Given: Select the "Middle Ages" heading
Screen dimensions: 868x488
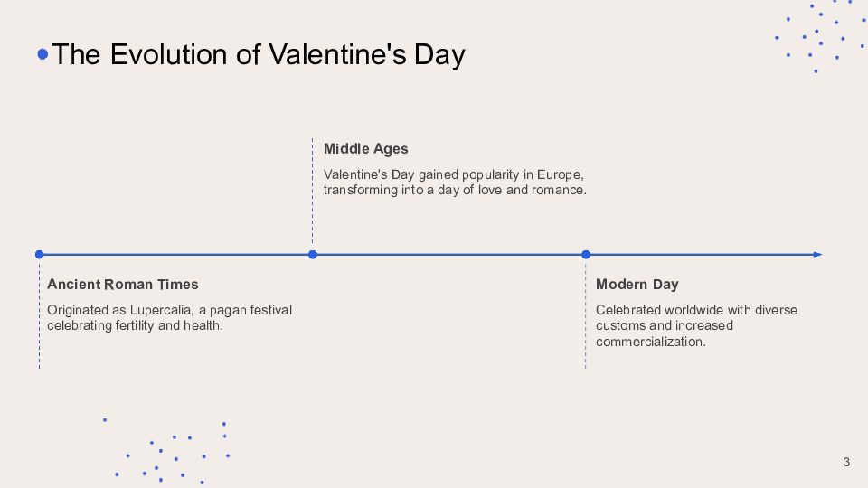Looking at the screenshot, I should click(366, 149).
